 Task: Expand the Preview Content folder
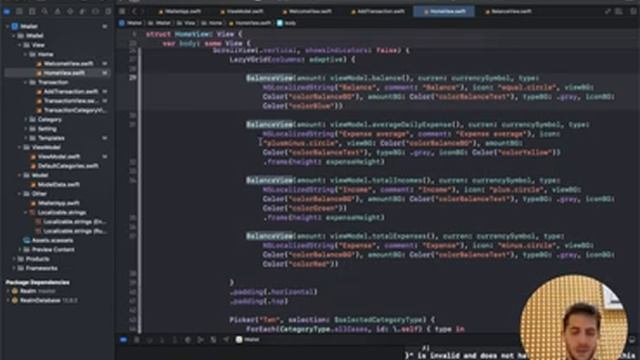point(20,250)
